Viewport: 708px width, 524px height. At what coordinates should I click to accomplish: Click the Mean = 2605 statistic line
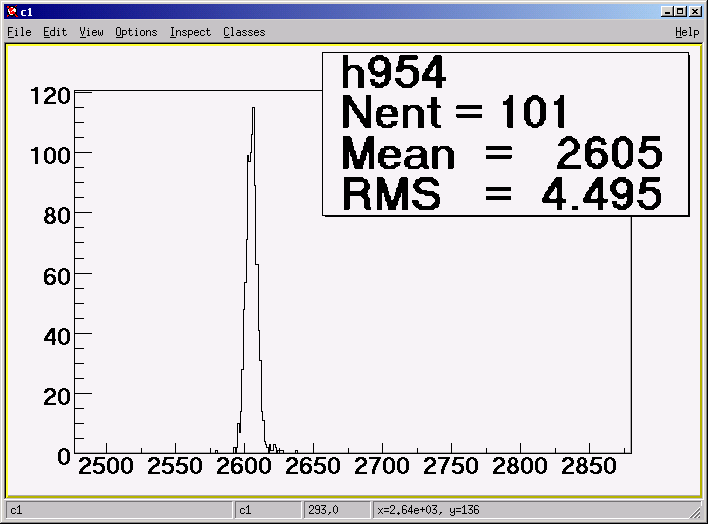click(x=502, y=153)
